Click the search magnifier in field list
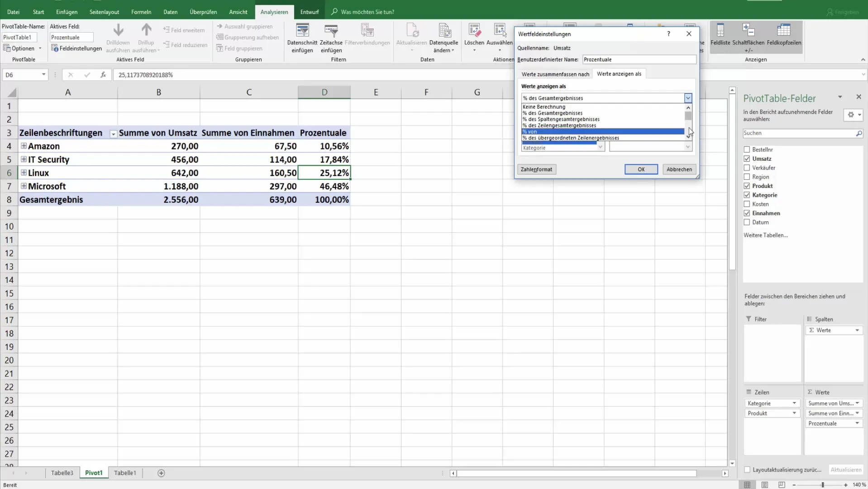This screenshot has width=868, height=489. [858, 133]
